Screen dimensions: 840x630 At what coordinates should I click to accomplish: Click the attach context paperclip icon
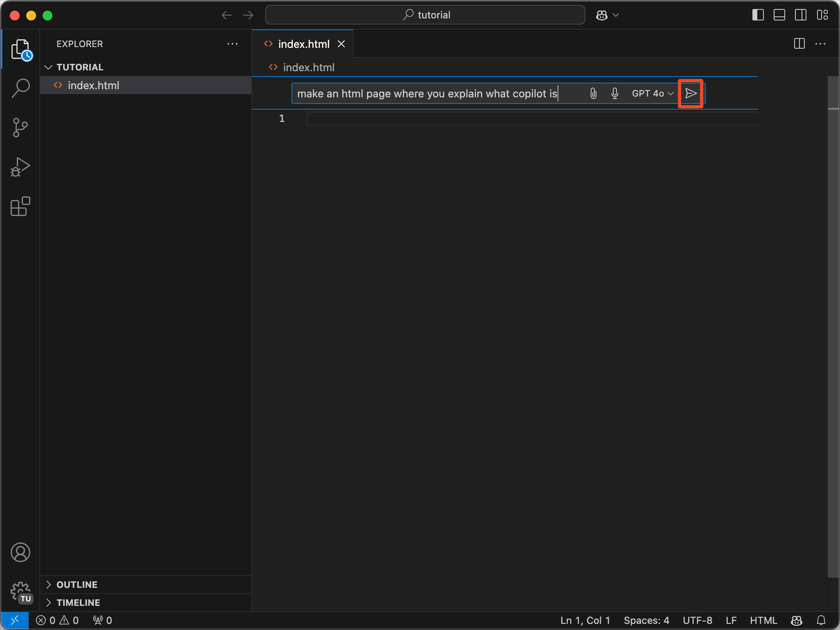click(593, 94)
